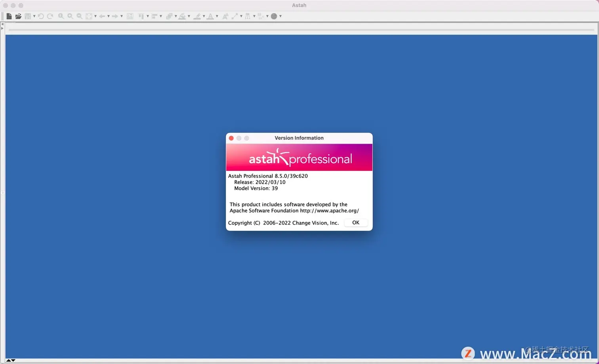
Task: Click the hierarchy layout icon
Action: (248, 16)
